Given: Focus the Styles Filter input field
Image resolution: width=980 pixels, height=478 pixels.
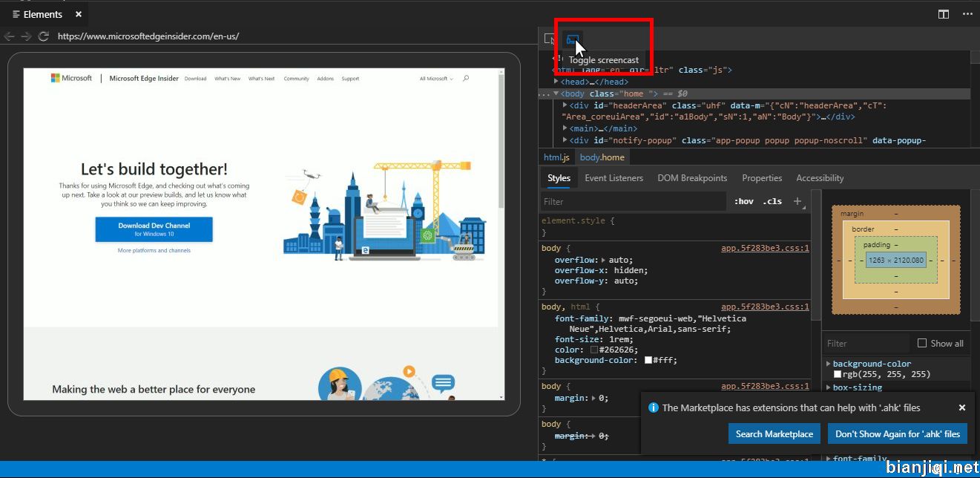Looking at the screenshot, I should [x=633, y=201].
